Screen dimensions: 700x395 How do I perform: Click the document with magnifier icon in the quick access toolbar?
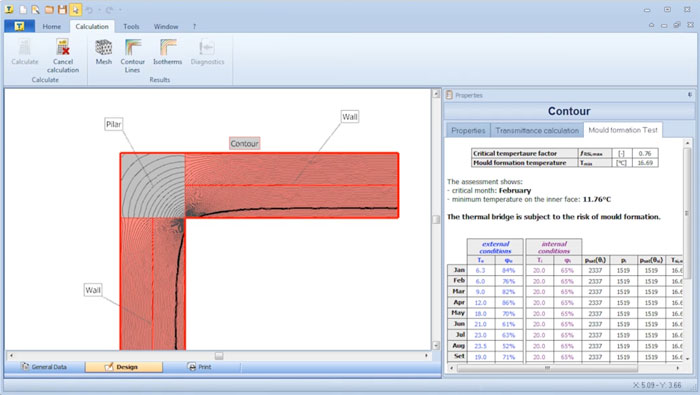(x=35, y=9)
